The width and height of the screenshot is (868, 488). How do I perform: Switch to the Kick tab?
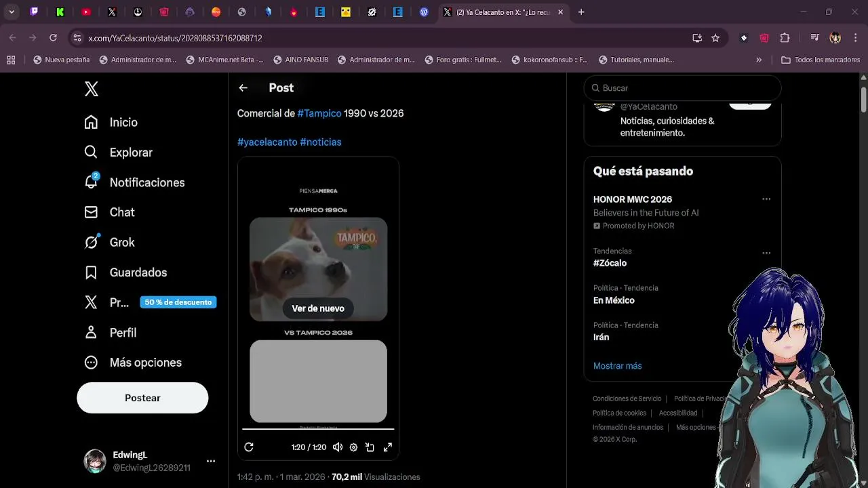[x=60, y=12]
